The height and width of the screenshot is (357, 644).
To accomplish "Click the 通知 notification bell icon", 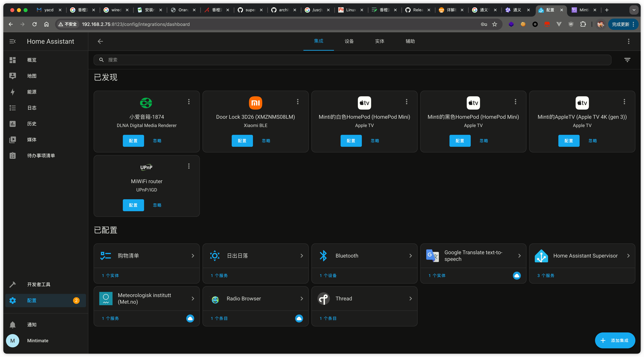I will click(x=12, y=325).
